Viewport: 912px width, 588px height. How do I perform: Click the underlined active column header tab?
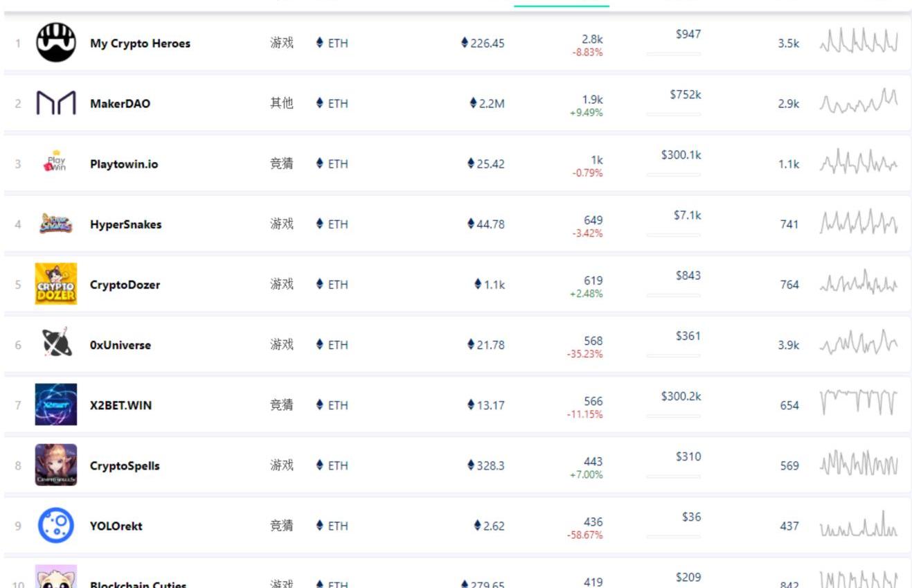561,4
